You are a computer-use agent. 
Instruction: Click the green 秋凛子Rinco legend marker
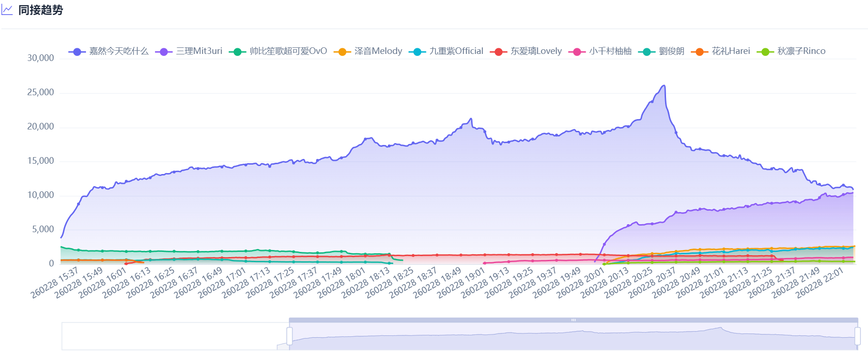coord(765,52)
